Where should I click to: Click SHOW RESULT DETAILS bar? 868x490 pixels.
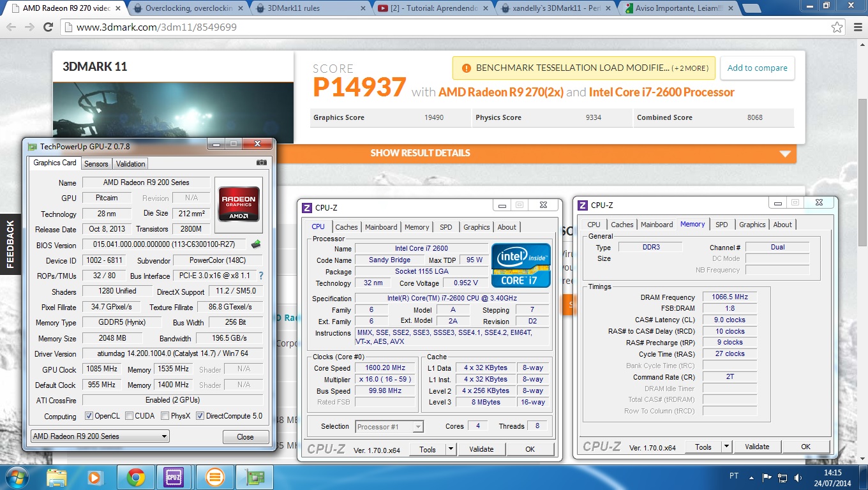(424, 153)
